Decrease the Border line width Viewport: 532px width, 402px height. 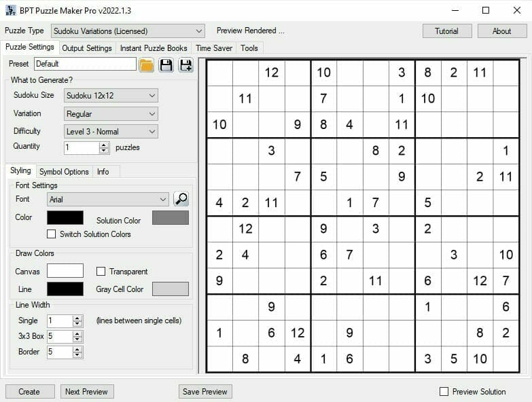77,355
